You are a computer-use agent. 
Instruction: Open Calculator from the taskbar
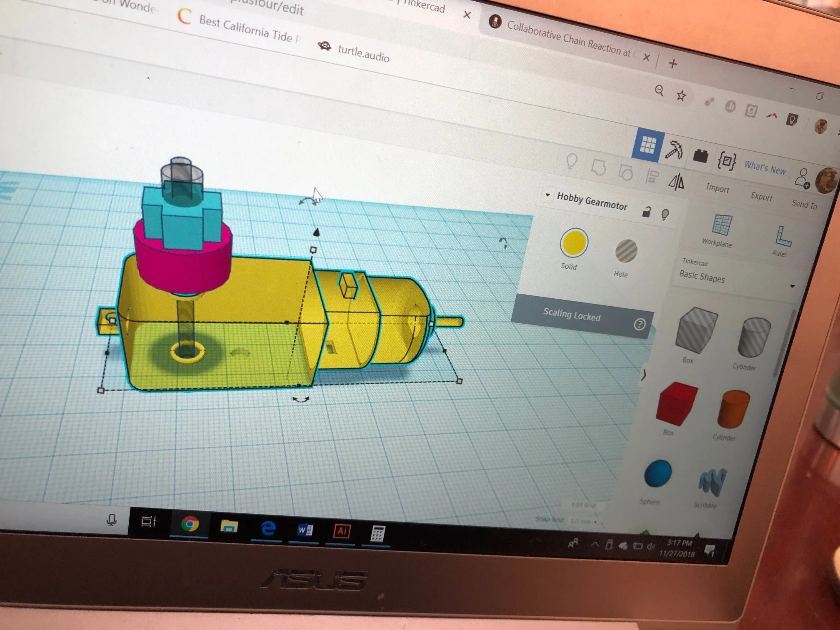pyautogui.click(x=377, y=533)
